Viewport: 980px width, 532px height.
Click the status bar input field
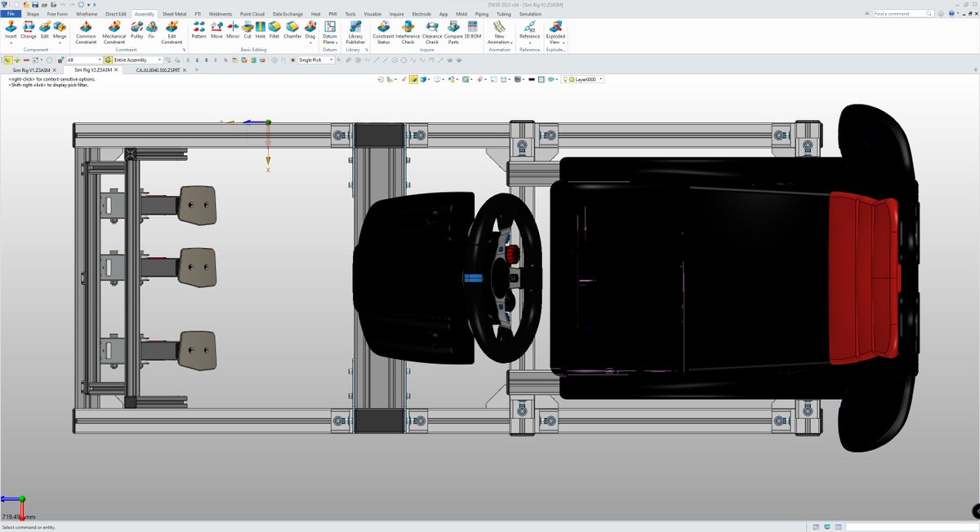[x=911, y=526]
